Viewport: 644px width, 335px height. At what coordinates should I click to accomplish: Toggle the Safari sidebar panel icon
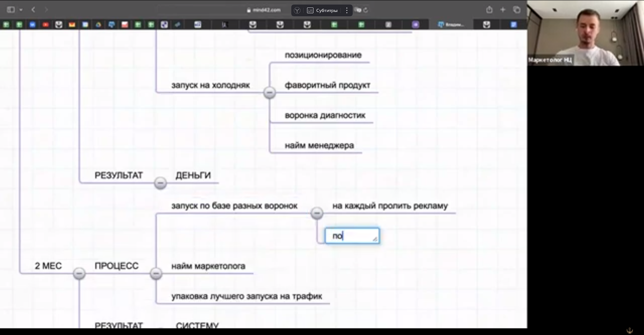pyautogui.click(x=11, y=10)
